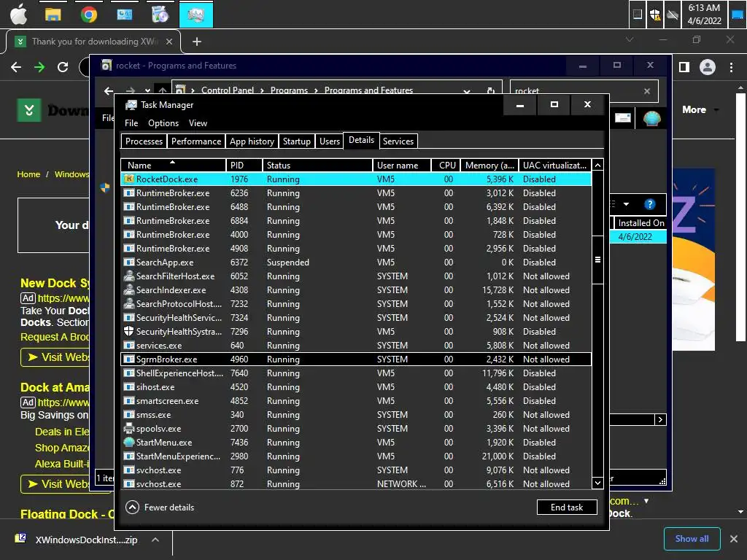The height and width of the screenshot is (560, 747).
Task: Collapse with the Fewer details arrow
Action: point(133,507)
